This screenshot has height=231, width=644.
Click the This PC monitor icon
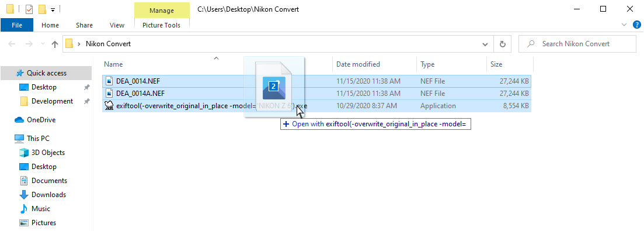tap(19, 139)
